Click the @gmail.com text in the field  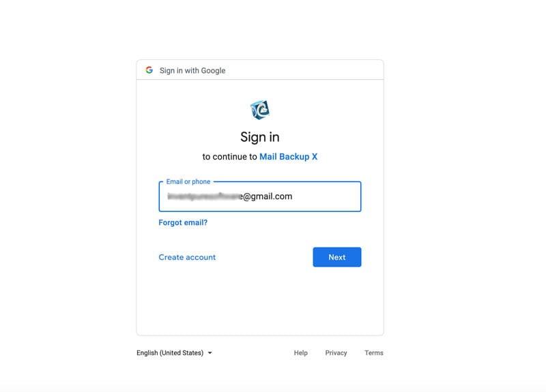pyautogui.click(x=268, y=196)
